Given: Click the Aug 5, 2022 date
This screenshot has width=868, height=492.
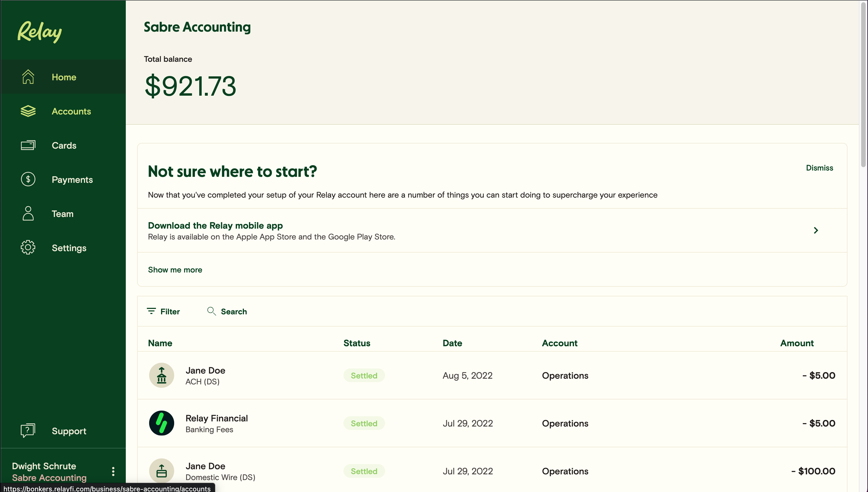Looking at the screenshot, I should (x=467, y=376).
